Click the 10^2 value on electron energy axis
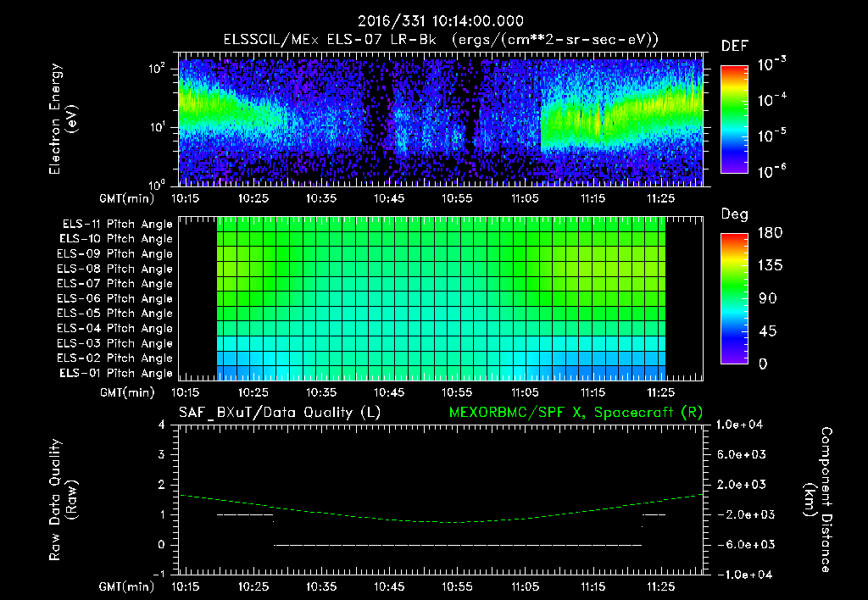 (x=157, y=69)
